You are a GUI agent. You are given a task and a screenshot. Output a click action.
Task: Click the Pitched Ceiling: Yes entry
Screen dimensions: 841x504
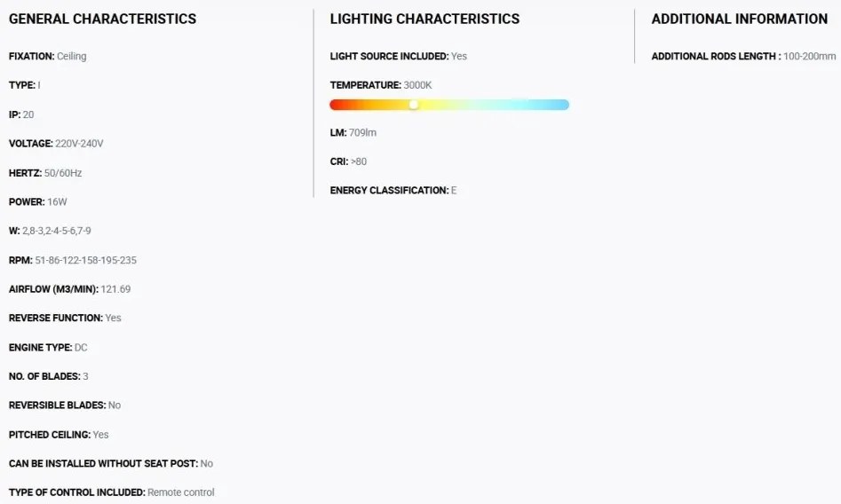59,435
